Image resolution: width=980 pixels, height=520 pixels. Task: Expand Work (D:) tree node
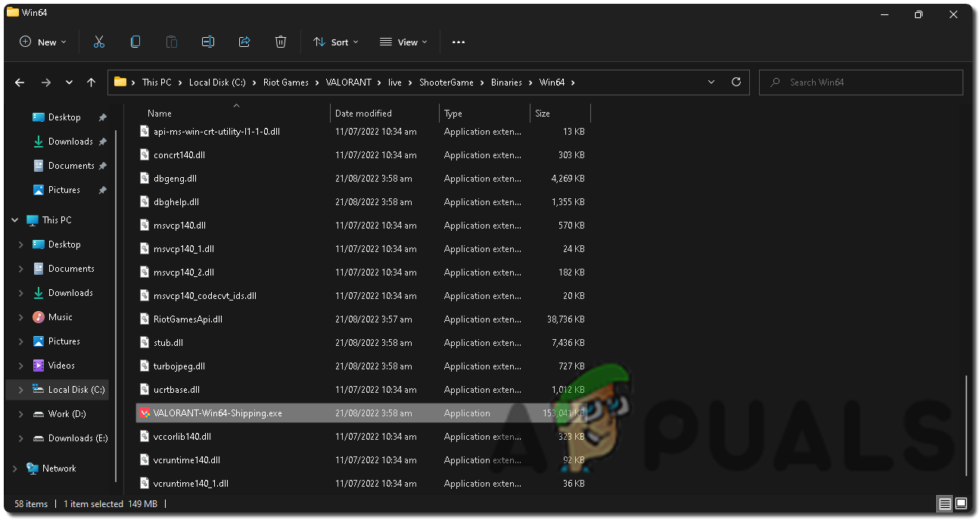[21, 414]
